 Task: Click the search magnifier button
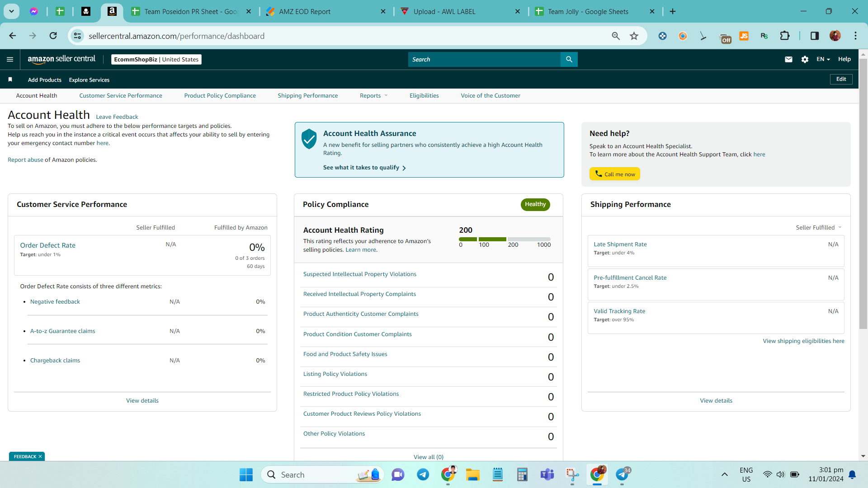click(x=569, y=59)
